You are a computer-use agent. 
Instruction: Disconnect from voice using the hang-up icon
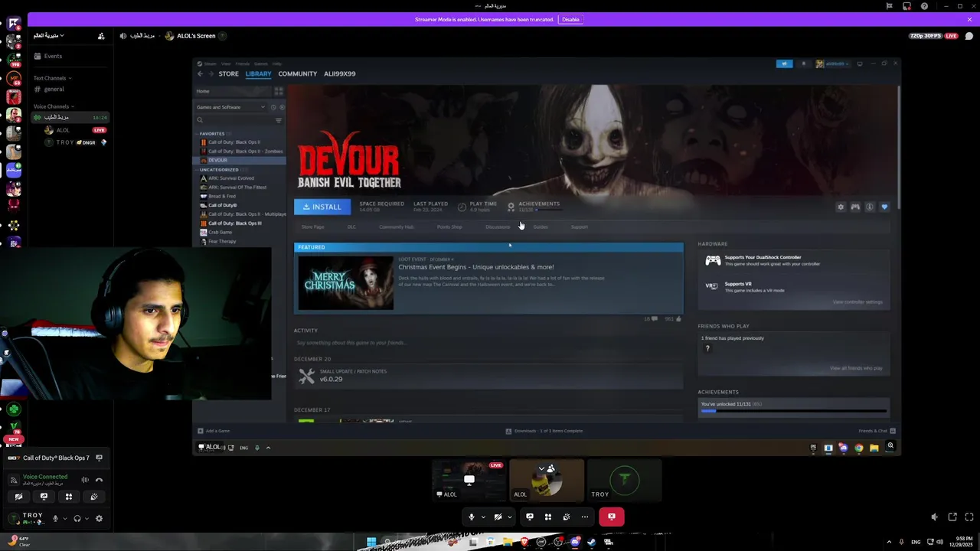click(99, 480)
